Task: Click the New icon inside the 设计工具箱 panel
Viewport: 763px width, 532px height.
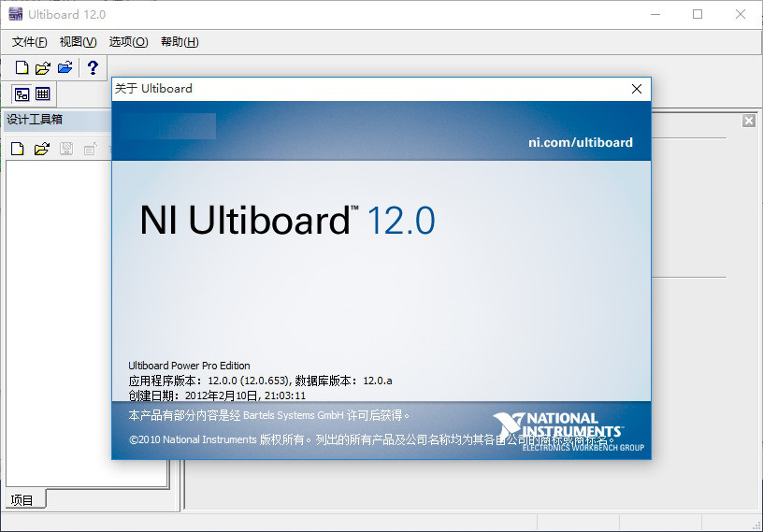Action: pos(18,149)
